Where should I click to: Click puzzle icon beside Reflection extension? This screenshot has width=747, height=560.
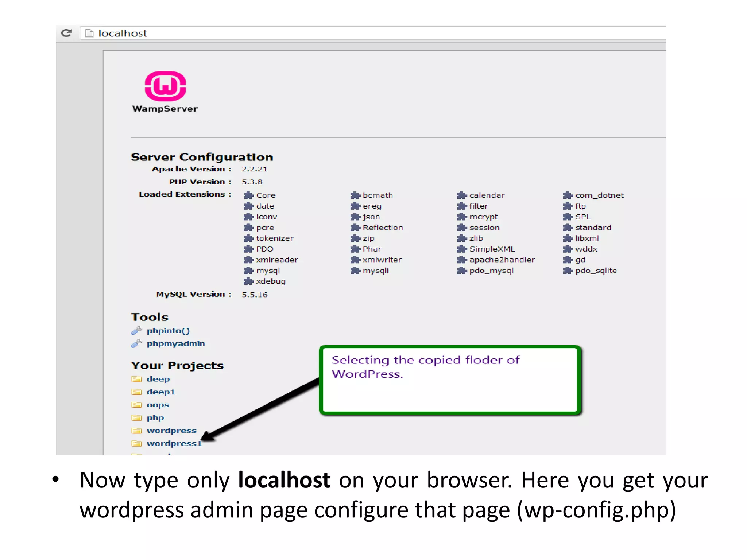(355, 227)
